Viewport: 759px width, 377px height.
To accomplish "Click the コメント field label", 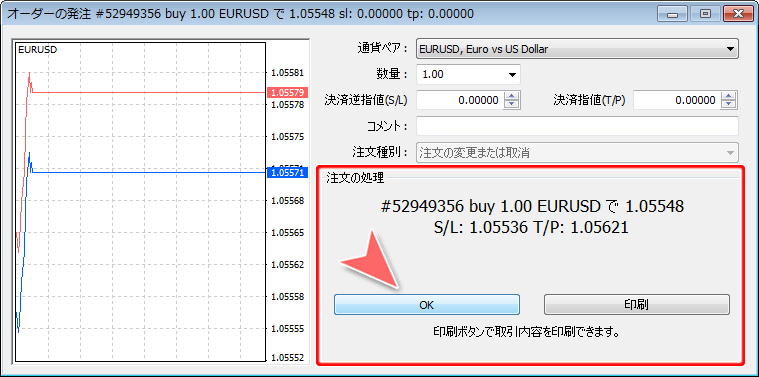I will click(x=387, y=126).
